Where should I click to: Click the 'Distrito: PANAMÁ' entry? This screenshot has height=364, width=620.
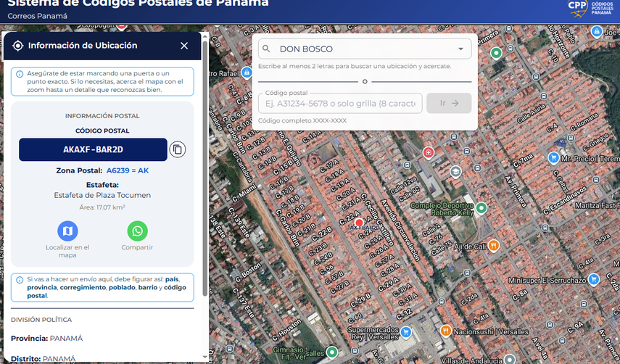tap(43, 359)
